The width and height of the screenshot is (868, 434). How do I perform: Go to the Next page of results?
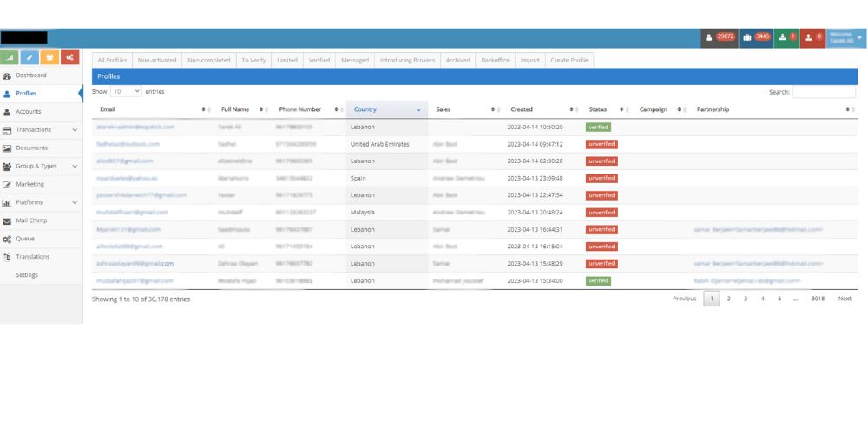coord(844,299)
